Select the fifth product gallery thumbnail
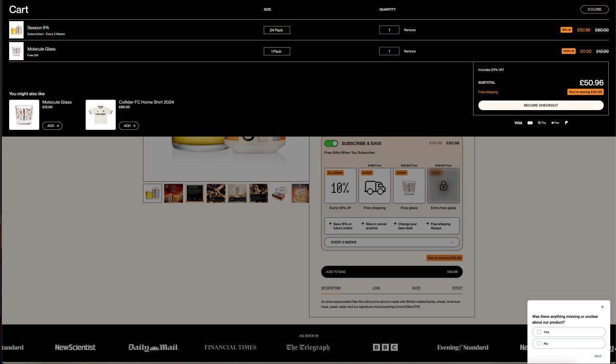616x364 pixels. [x=237, y=193]
